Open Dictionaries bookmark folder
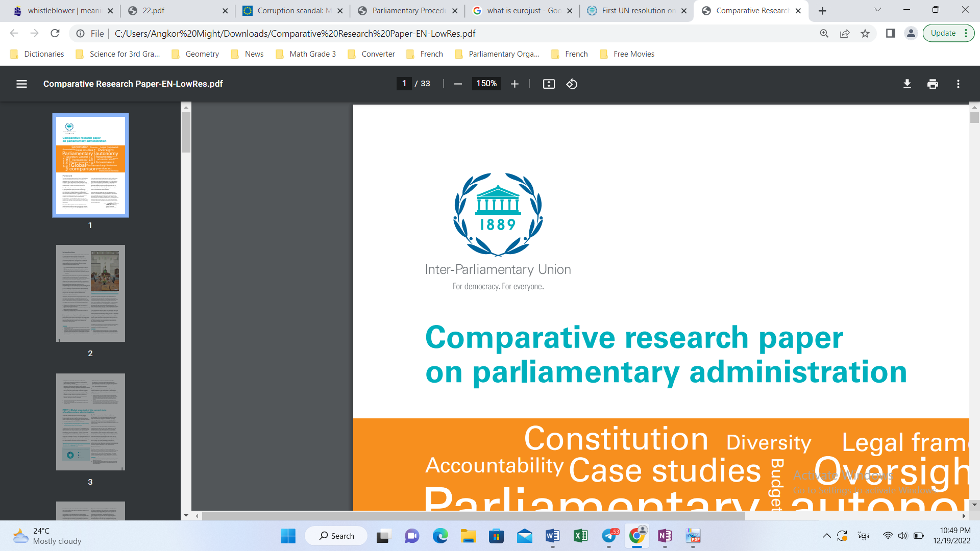 [x=37, y=54]
